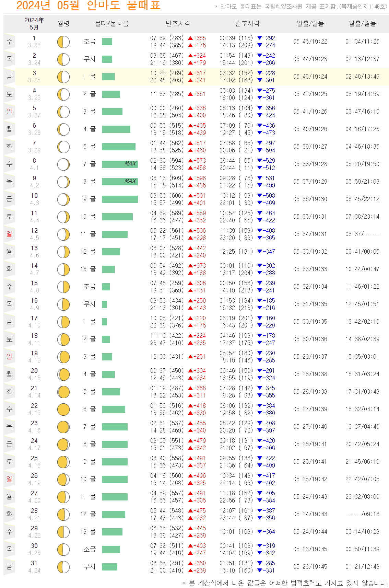Image resolution: width=389 pixels, height=588 pixels.
Task: Click the moon phase icon for May 15
Action: [63, 287]
